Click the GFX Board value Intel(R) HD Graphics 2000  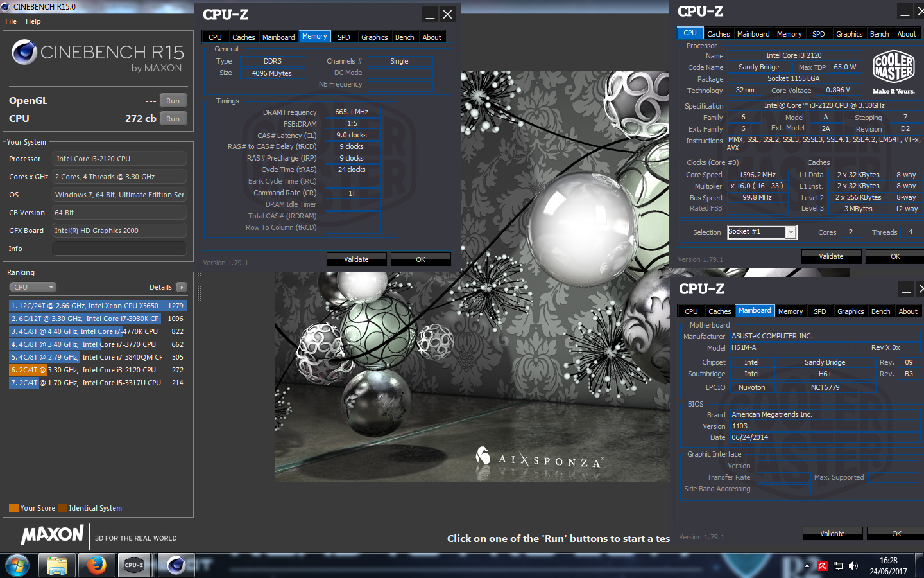pos(119,231)
